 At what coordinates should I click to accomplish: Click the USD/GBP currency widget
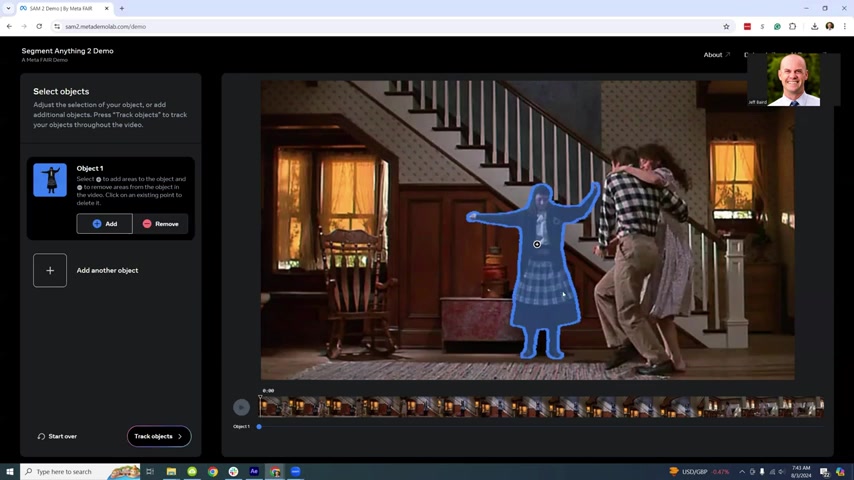point(699,472)
